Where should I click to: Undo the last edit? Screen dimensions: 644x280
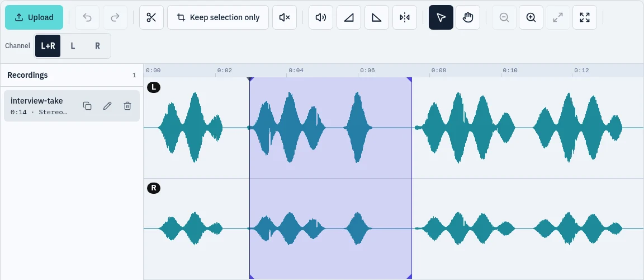coord(87,17)
